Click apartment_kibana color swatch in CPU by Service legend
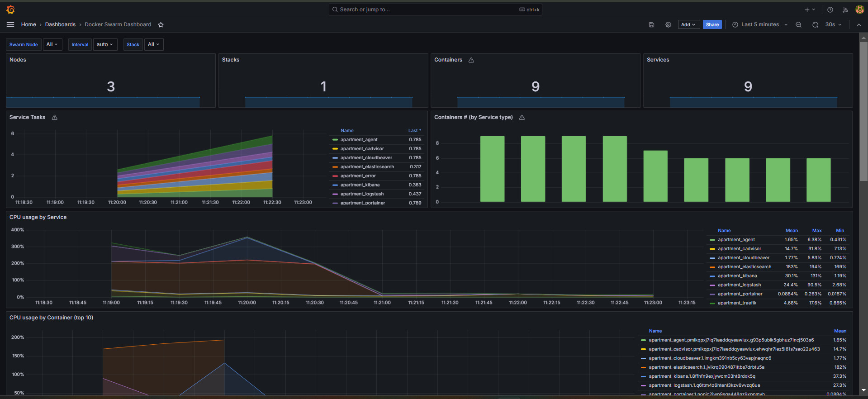This screenshot has height=399, width=868. [712, 276]
